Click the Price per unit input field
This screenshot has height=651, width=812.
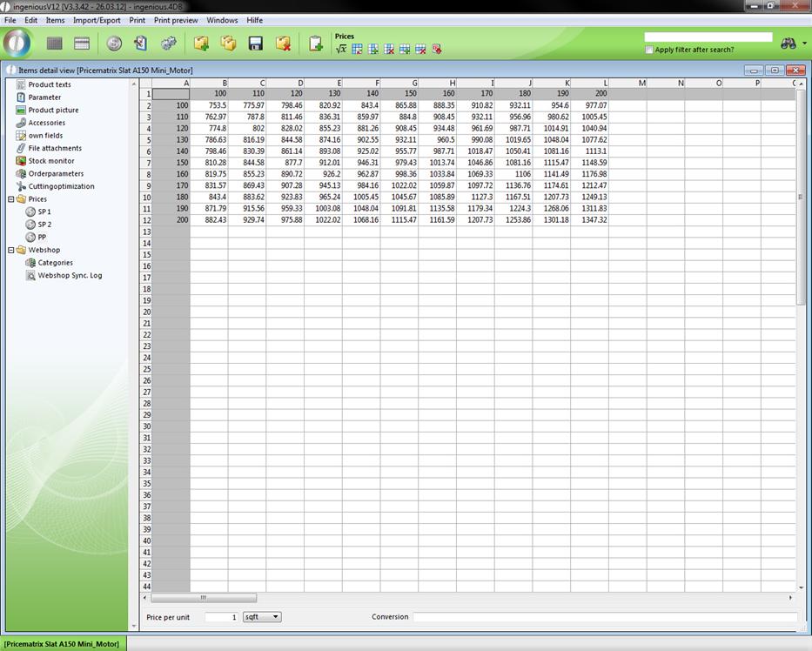coord(222,617)
